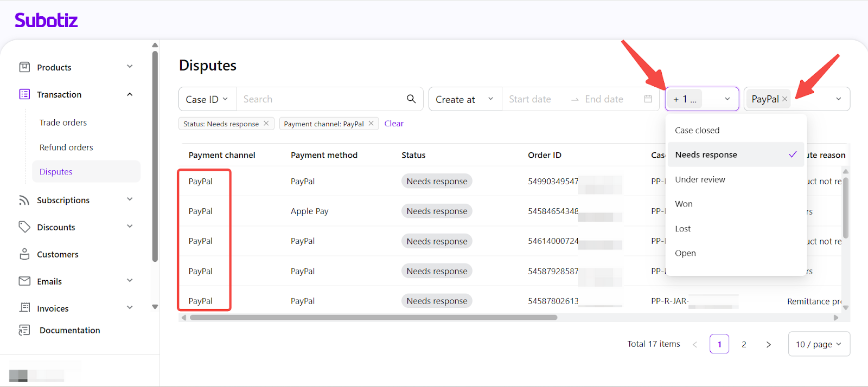Open the Case ID search type dropdown
The height and width of the screenshot is (387, 868).
coord(207,99)
